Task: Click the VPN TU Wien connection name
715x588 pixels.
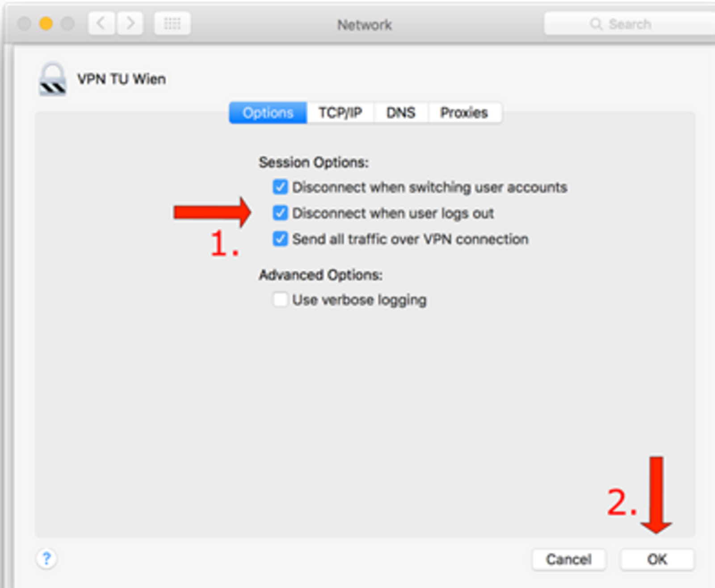Action: (122, 79)
